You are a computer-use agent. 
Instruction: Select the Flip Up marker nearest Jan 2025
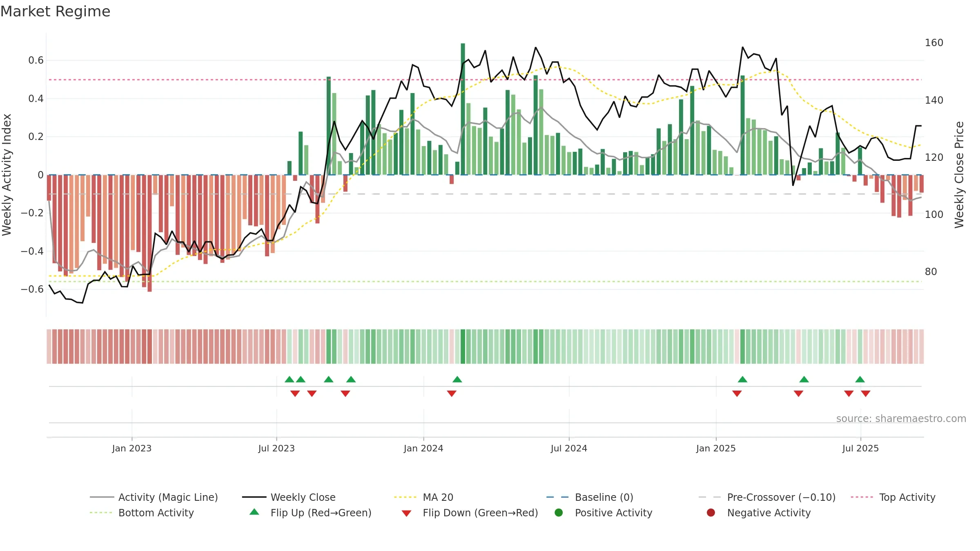tap(743, 379)
